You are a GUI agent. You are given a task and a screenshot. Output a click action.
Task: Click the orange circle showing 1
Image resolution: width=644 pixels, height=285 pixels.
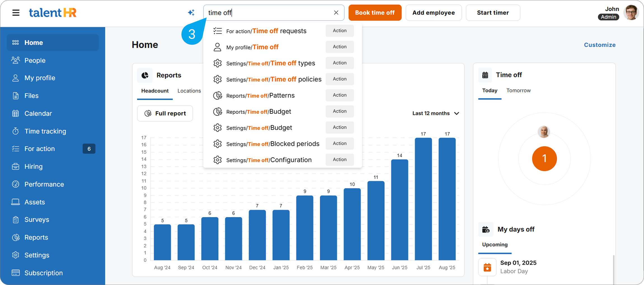click(544, 159)
